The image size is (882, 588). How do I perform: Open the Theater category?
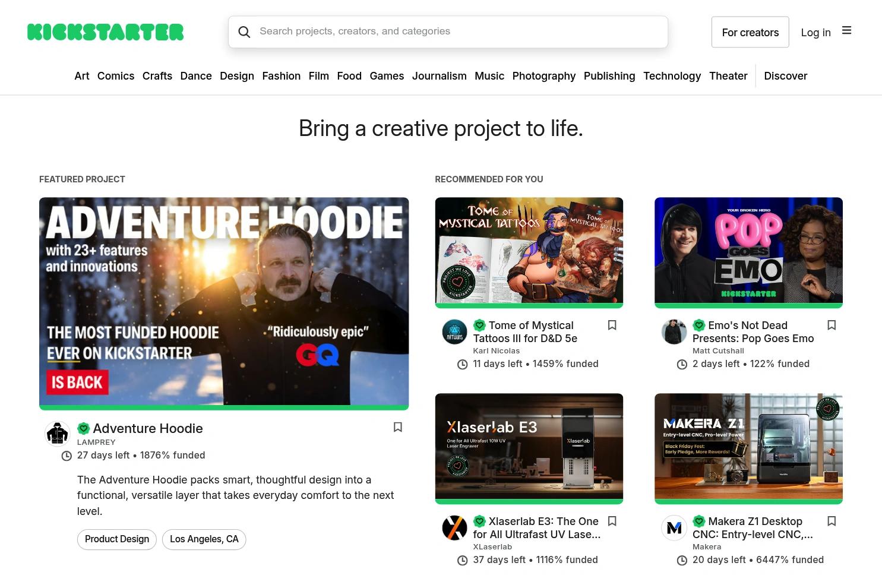pos(728,76)
